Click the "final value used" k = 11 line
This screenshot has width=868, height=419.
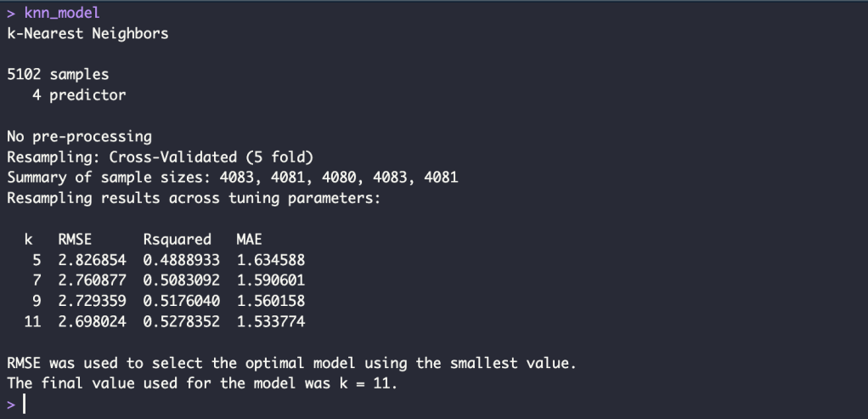point(202,383)
